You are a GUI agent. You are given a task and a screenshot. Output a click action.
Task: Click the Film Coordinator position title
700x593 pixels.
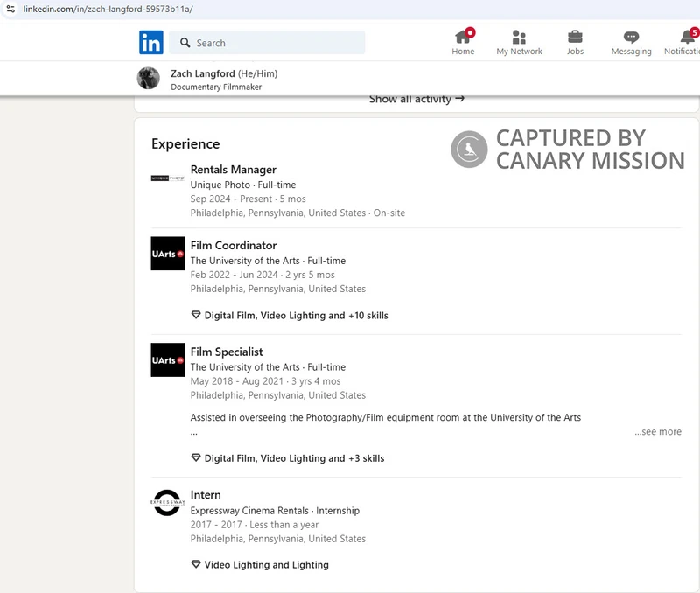tap(234, 246)
